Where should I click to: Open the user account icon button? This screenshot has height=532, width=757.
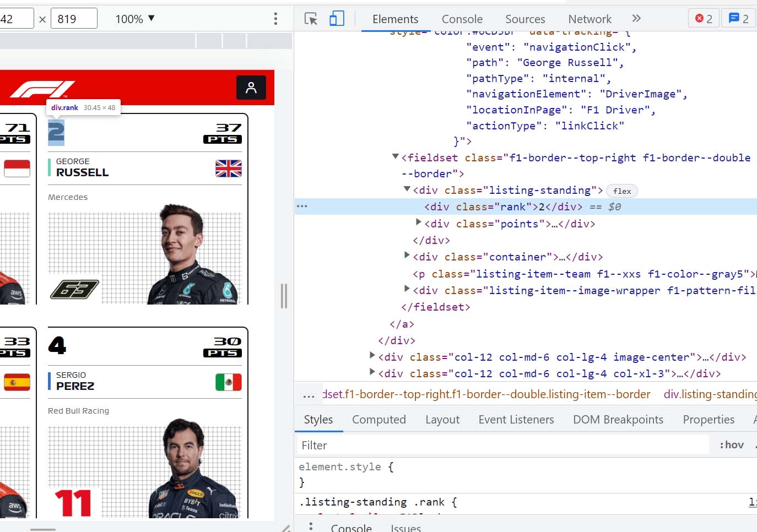tap(251, 88)
